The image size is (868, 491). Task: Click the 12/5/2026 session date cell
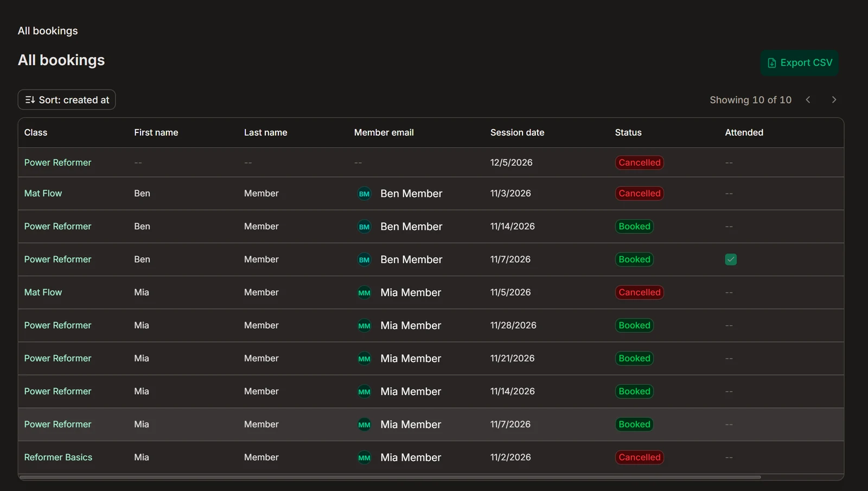[511, 162]
